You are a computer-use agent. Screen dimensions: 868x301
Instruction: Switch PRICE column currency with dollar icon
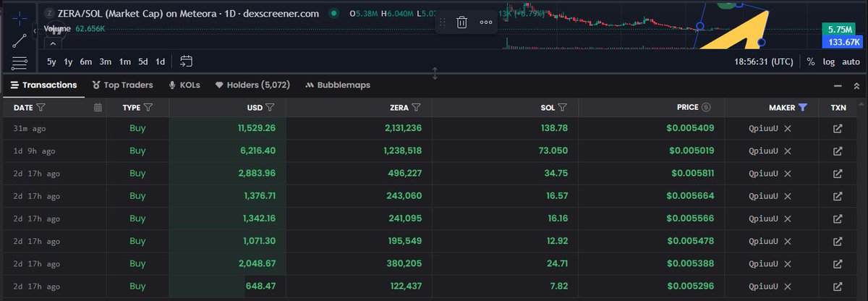(707, 107)
